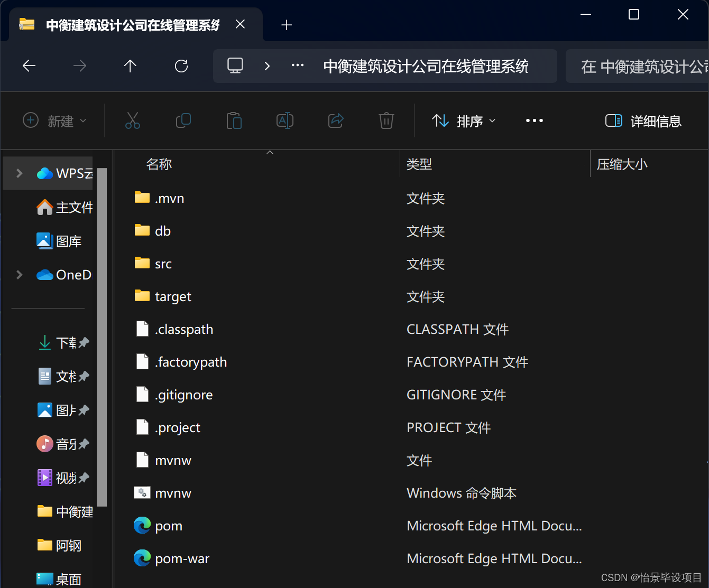
Task: Open See more options ellipsis in toolbar
Action: coord(535,121)
